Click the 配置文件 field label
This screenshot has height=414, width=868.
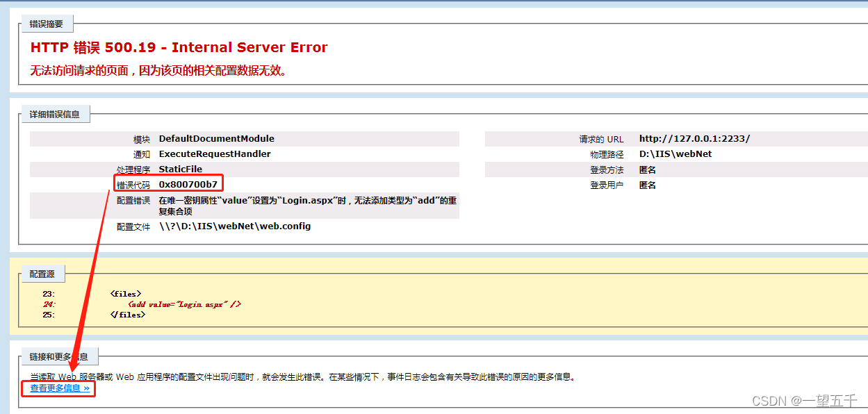coord(133,226)
